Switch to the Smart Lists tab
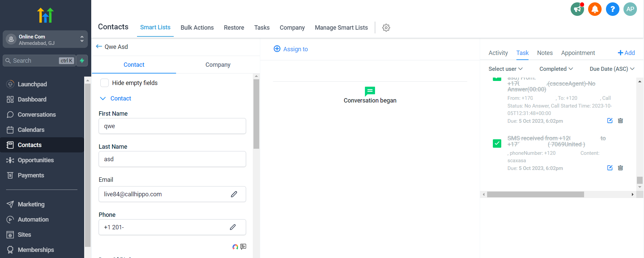Image resolution: width=644 pixels, height=258 pixels. (x=155, y=27)
